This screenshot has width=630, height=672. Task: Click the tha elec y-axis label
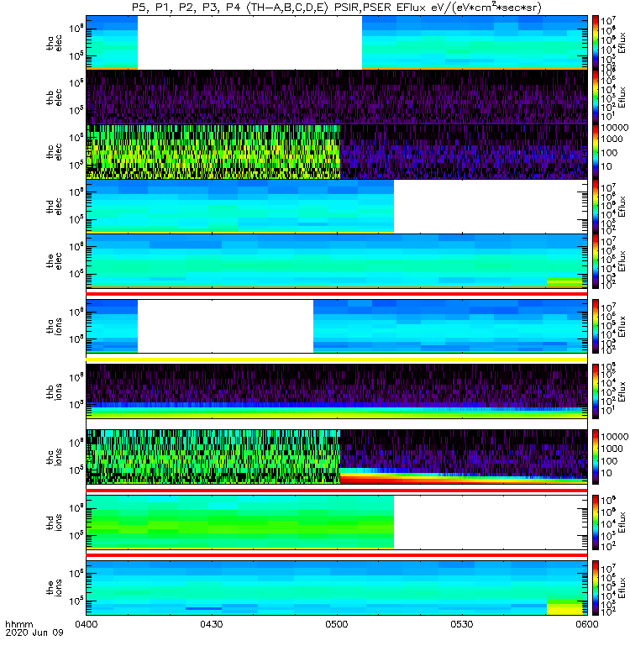click(55, 43)
